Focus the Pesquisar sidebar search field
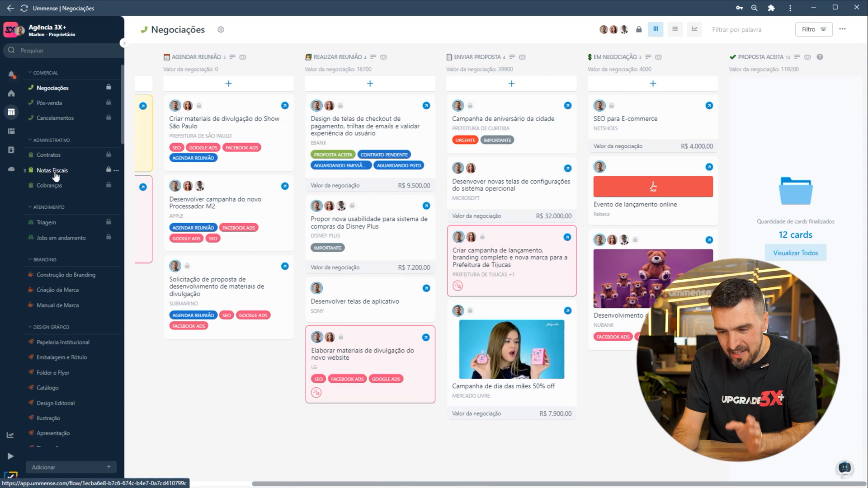The width and height of the screenshot is (868, 488). [x=63, y=50]
